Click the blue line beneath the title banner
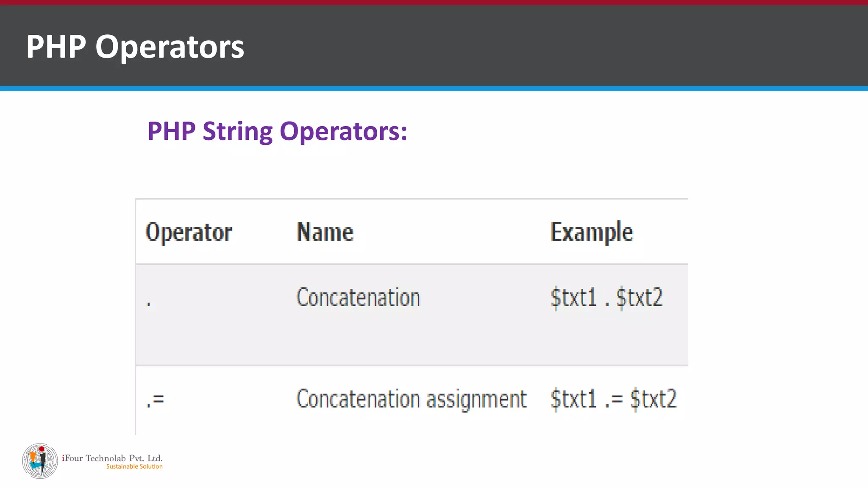 pos(434,89)
